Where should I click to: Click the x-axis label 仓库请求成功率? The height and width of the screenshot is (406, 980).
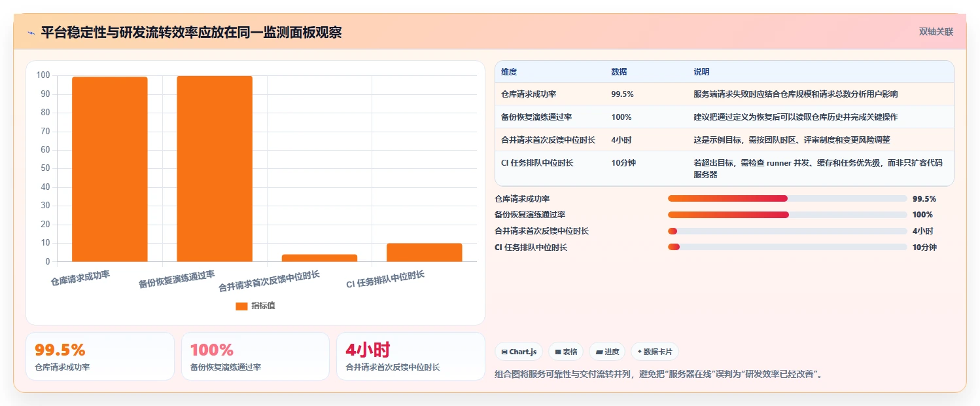coord(80,278)
